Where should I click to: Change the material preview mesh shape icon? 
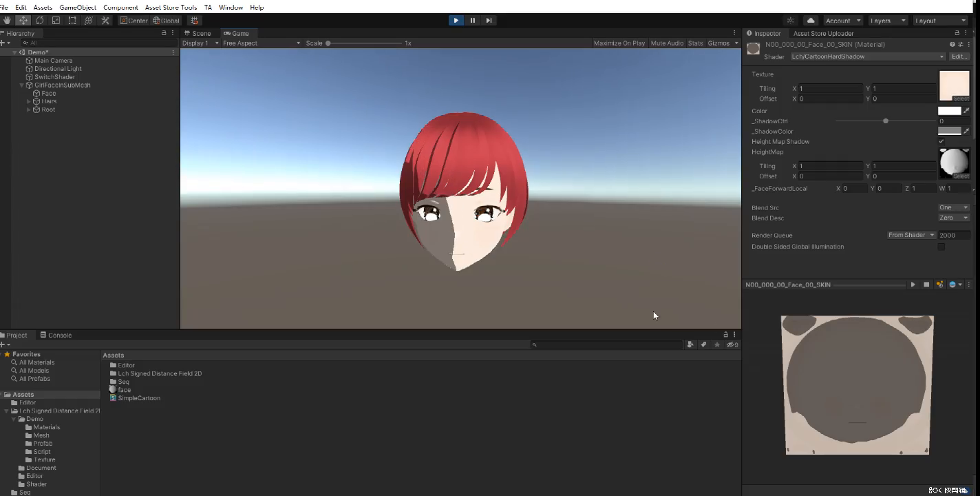(955, 285)
